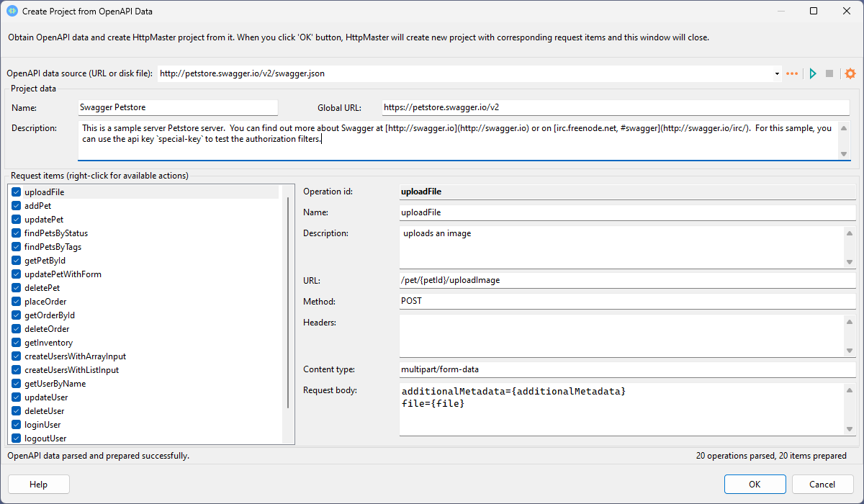864x504 pixels.
Task: Run OpenAPI data fetch with play icon
Action: point(813,73)
